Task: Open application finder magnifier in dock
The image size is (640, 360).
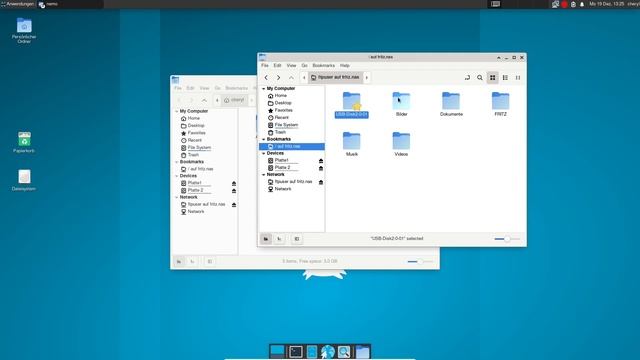Action: pos(344,351)
